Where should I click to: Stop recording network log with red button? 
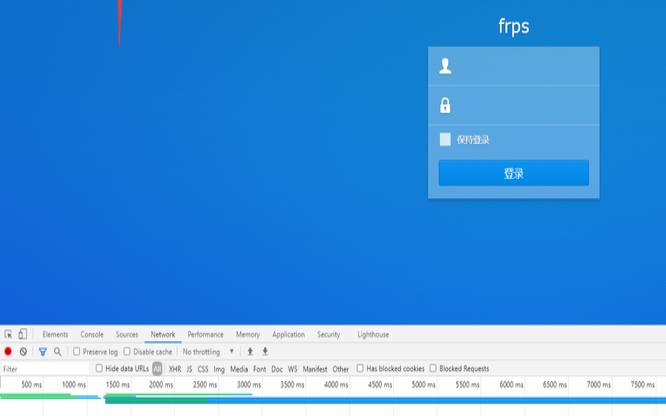click(x=8, y=351)
